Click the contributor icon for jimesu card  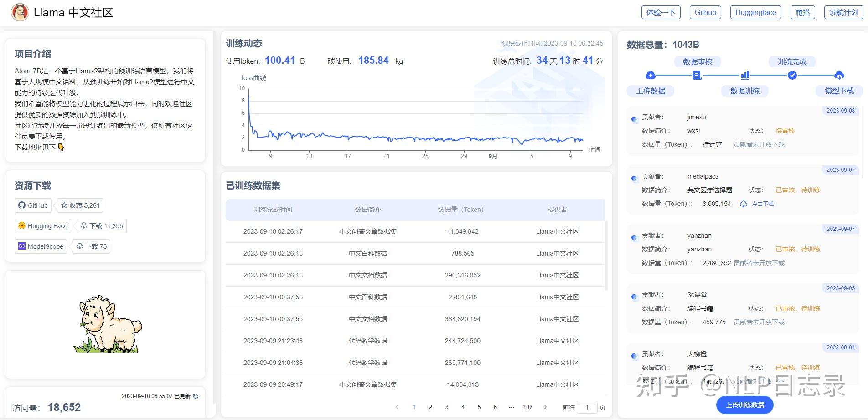click(634, 119)
